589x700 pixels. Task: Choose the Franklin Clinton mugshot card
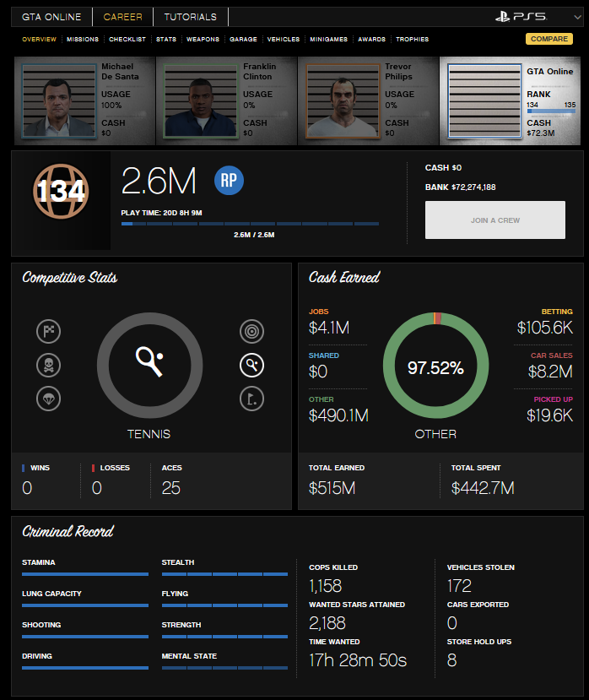226,101
